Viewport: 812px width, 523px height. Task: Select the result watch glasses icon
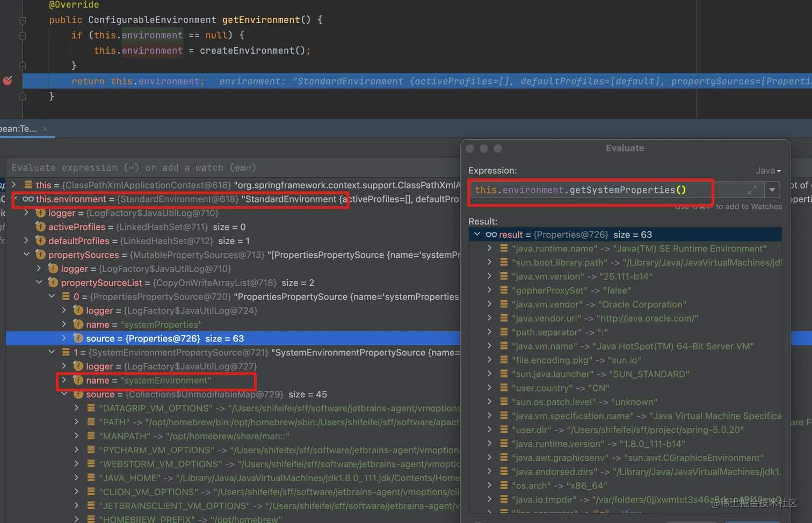pyautogui.click(x=491, y=234)
